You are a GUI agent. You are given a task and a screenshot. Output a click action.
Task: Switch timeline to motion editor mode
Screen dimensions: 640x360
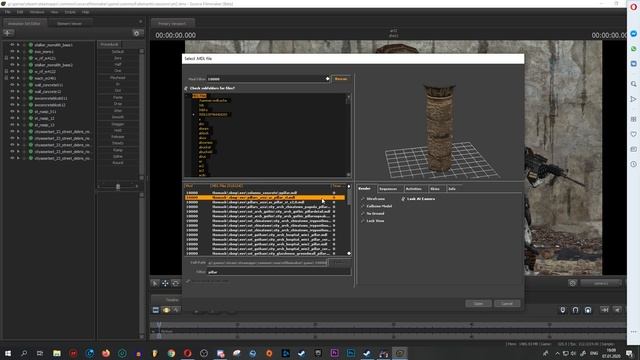click(166, 310)
